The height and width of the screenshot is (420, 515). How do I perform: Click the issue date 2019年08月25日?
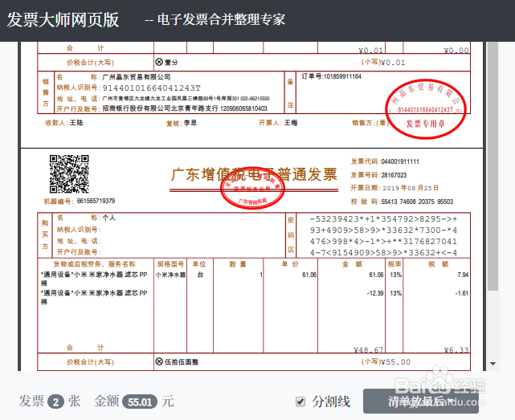411,188
